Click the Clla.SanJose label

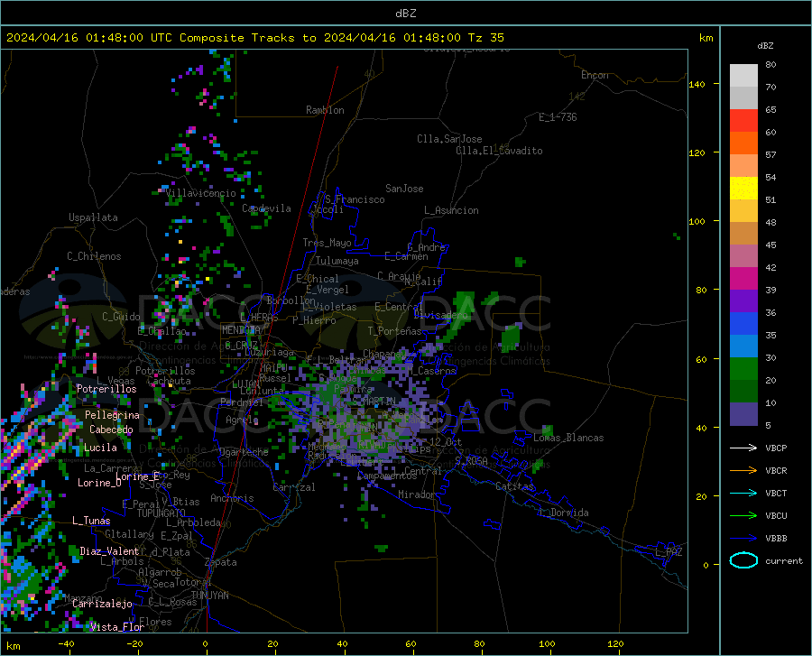(x=449, y=139)
